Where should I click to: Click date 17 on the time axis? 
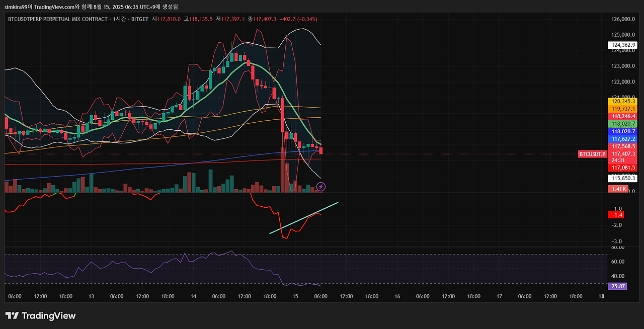[499, 297]
